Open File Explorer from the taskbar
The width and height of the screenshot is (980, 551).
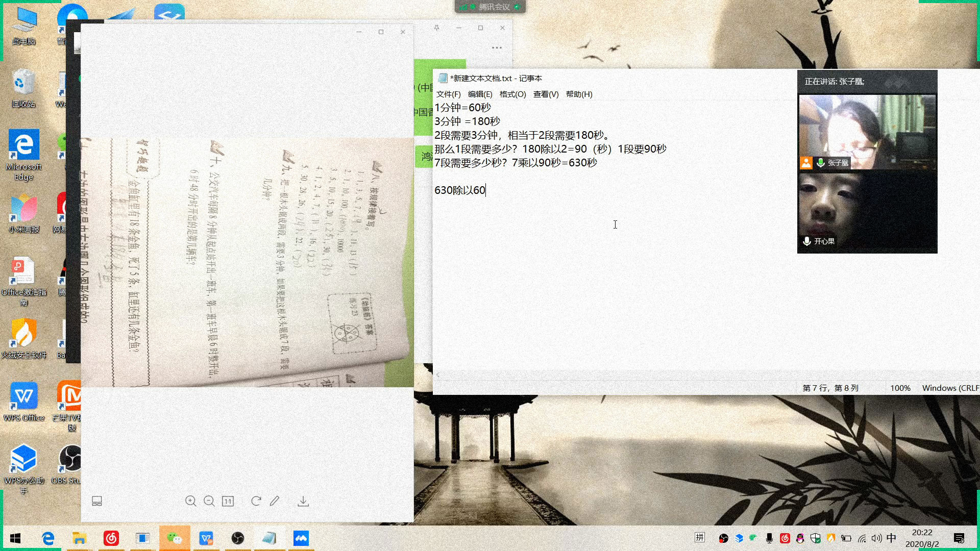(x=80, y=538)
